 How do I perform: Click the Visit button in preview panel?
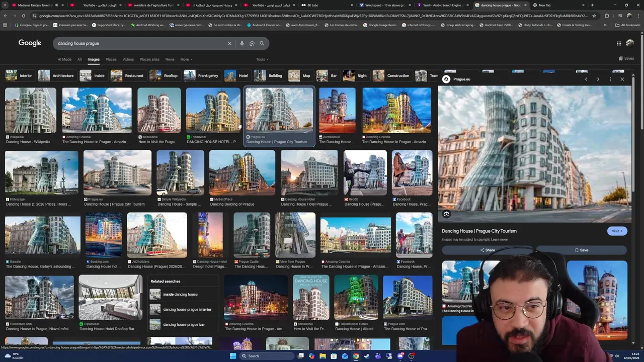617,231
